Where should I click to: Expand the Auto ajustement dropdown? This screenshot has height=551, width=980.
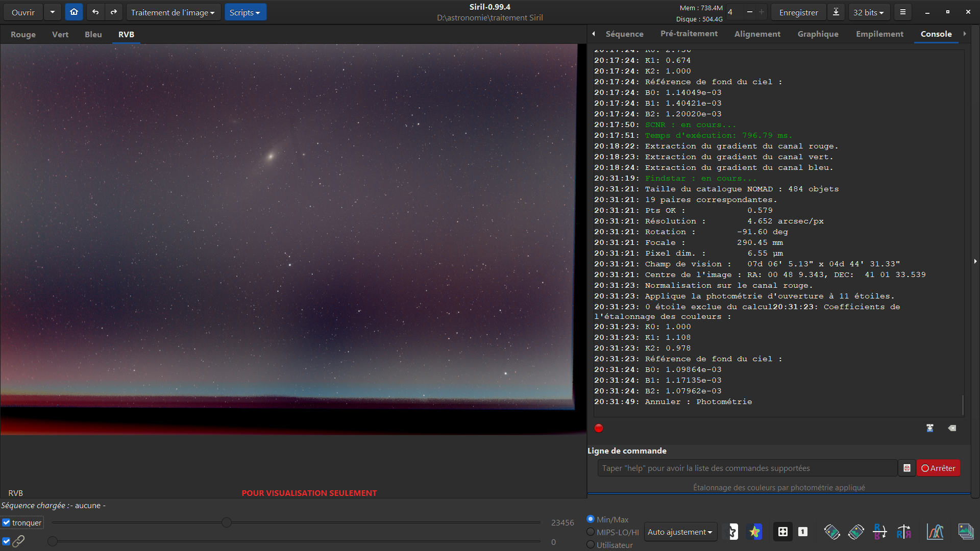(x=680, y=532)
